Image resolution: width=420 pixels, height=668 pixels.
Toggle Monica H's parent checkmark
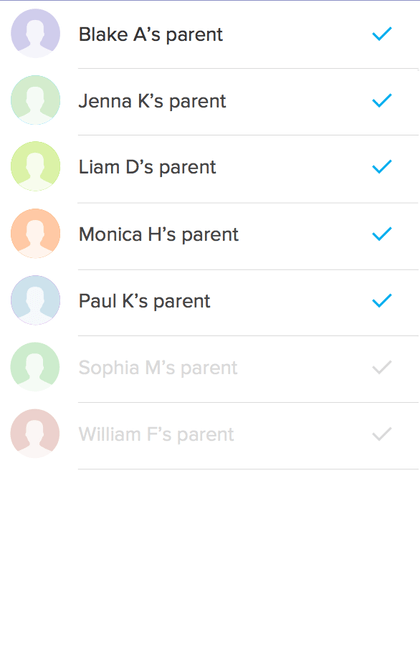[382, 234]
